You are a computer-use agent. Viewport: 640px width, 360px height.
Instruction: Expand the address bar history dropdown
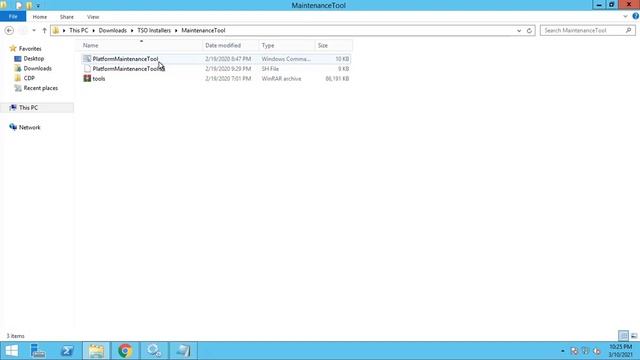point(519,31)
